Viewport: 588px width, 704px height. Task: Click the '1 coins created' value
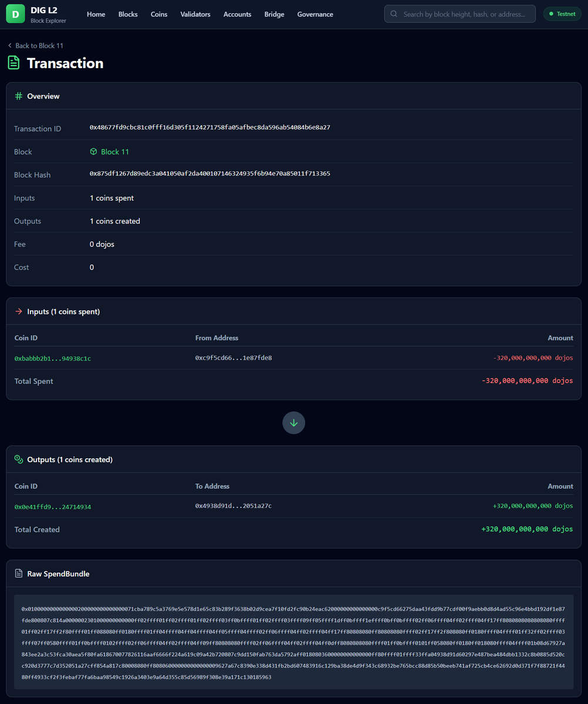[x=114, y=221]
